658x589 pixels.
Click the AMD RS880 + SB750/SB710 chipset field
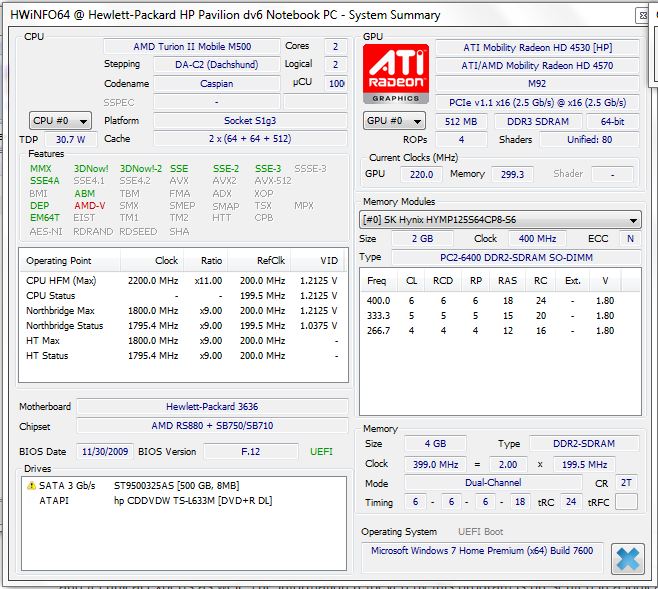point(212,426)
